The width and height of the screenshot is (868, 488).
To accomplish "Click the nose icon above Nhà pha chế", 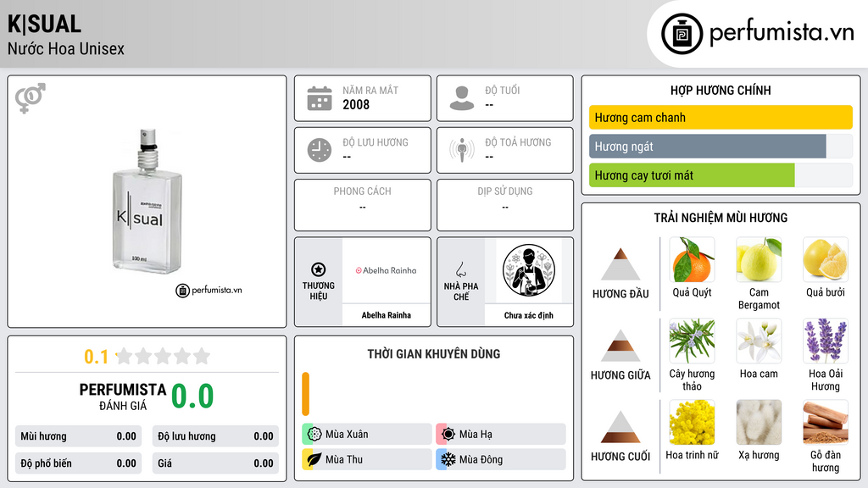I will coord(460,269).
